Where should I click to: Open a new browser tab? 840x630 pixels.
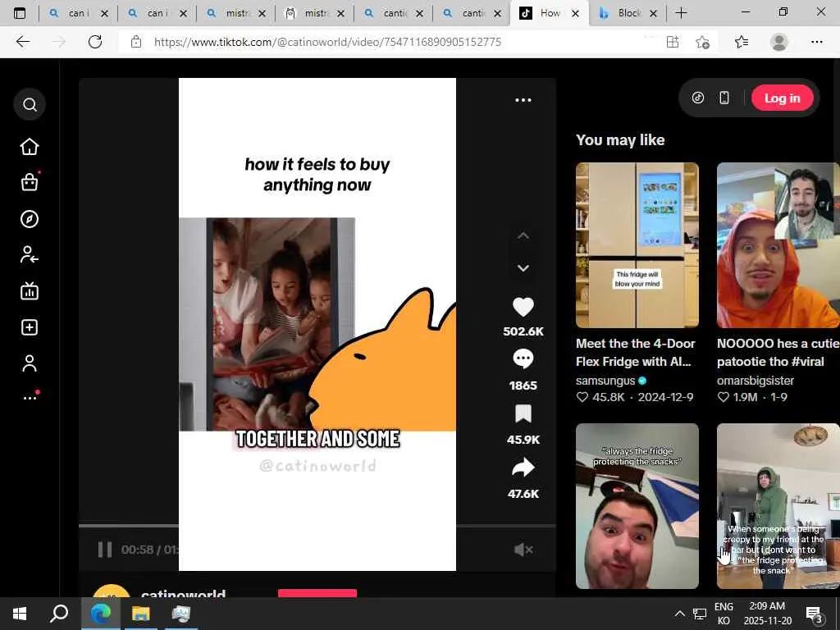pos(682,13)
